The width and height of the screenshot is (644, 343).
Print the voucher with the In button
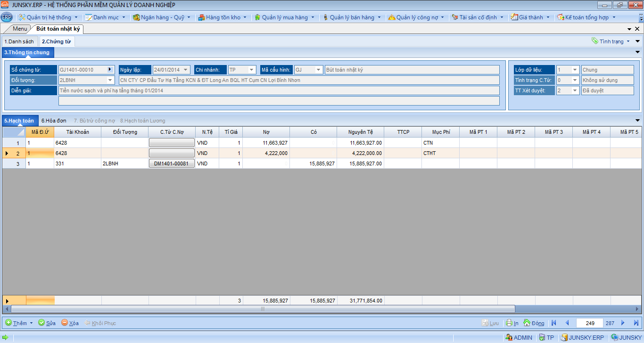512,323
